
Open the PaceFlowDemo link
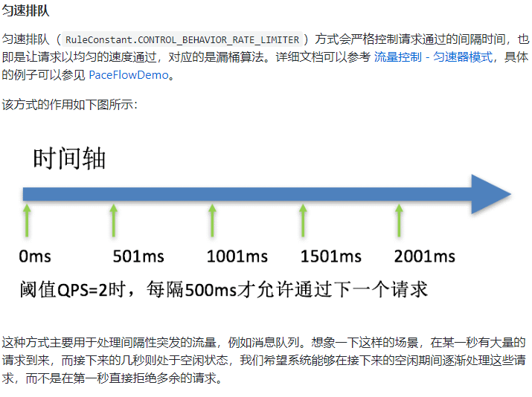coord(129,74)
